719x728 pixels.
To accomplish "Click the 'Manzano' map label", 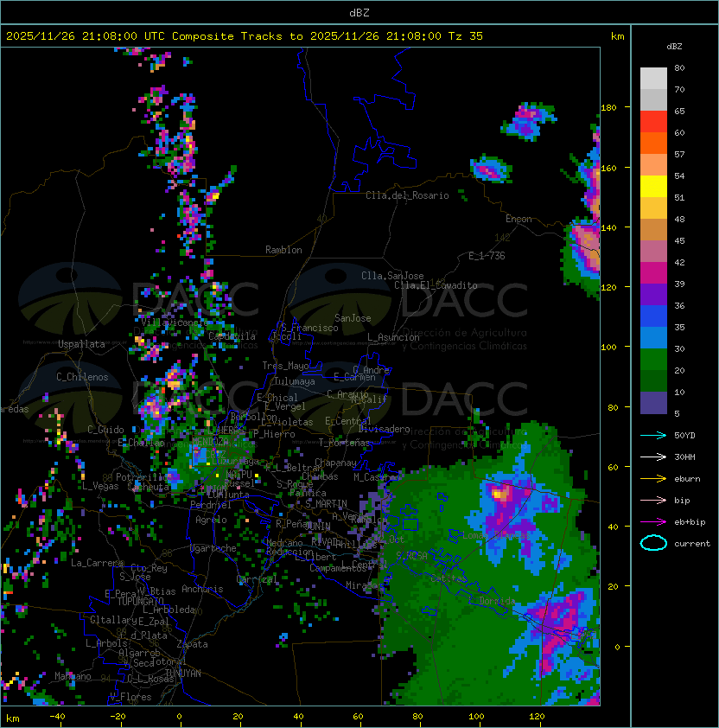I will point(73,676).
